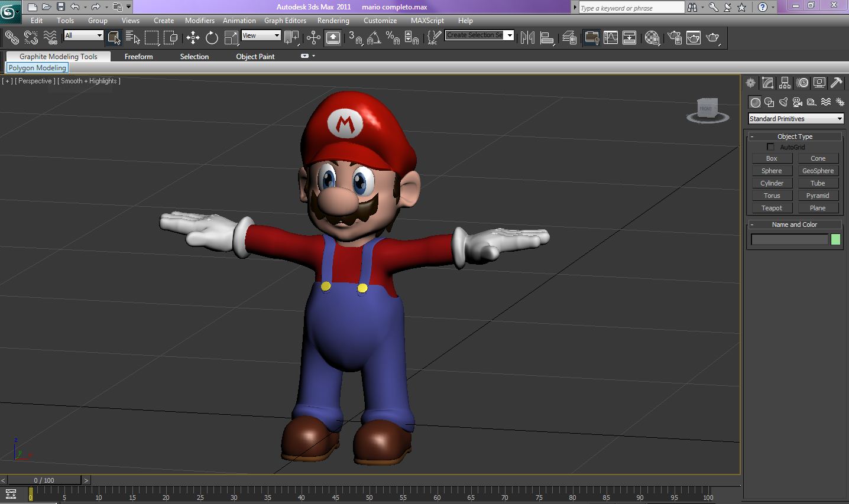Viewport: 849px width, 504px height.
Task: Click the Use Pivot Point Center icon
Action: pyautogui.click(x=291, y=38)
